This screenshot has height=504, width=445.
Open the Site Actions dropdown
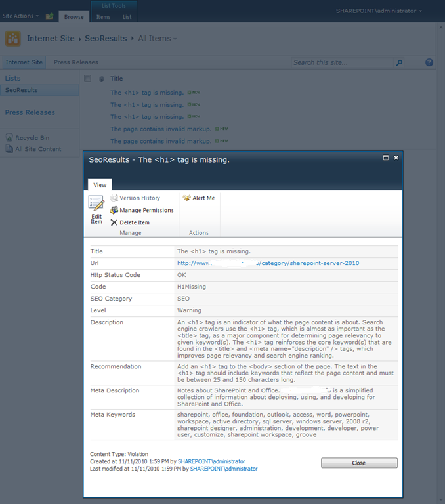tap(20, 16)
